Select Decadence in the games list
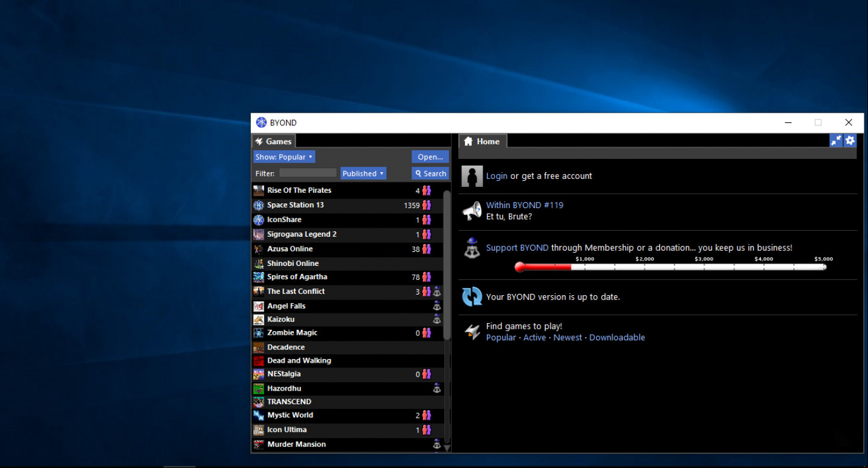Image resolution: width=868 pixels, height=468 pixels. (x=285, y=347)
